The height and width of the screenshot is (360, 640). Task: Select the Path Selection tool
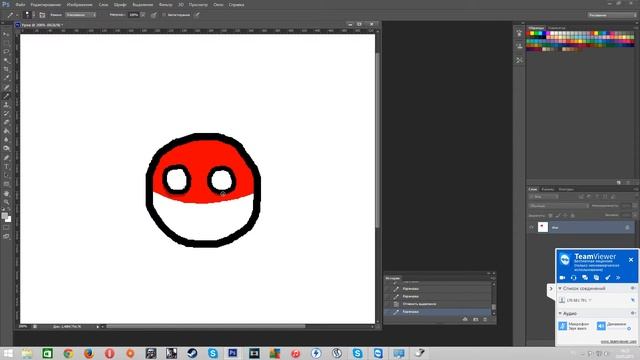click(x=6, y=176)
